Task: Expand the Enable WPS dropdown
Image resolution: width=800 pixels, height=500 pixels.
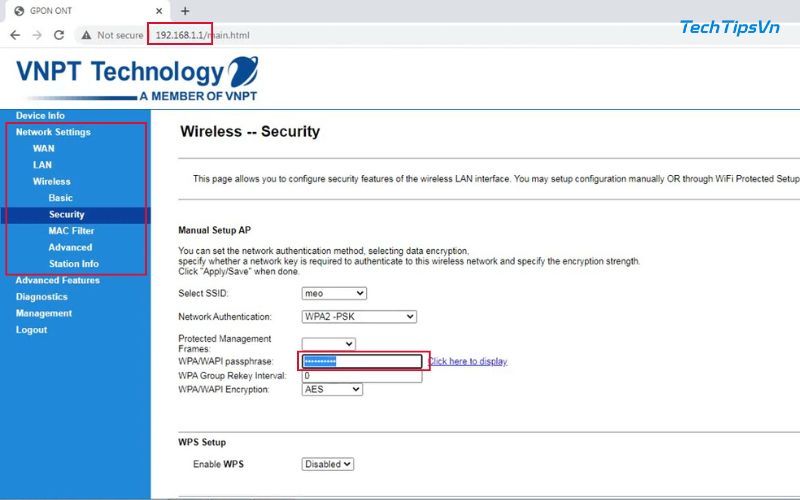Action: pos(328,464)
